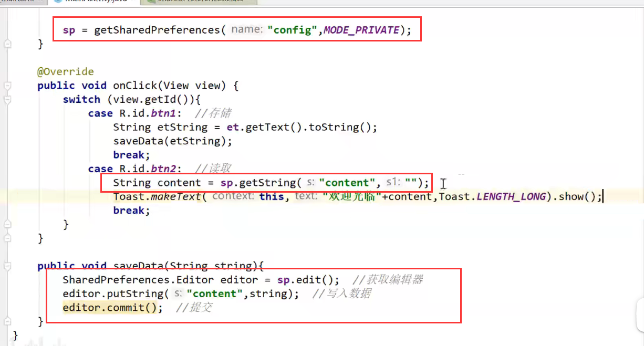Click Toast.makeText call
This screenshot has width=644, height=346.
[x=158, y=197]
